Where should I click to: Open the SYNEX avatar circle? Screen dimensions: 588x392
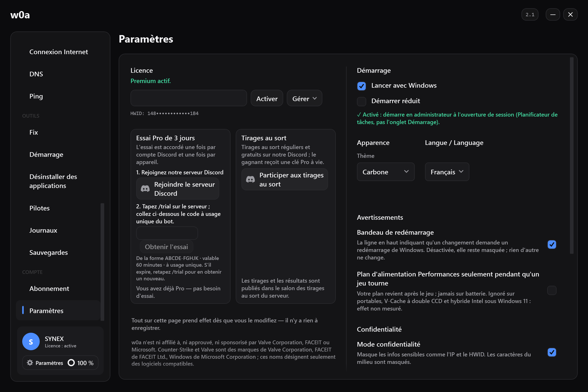click(31, 341)
